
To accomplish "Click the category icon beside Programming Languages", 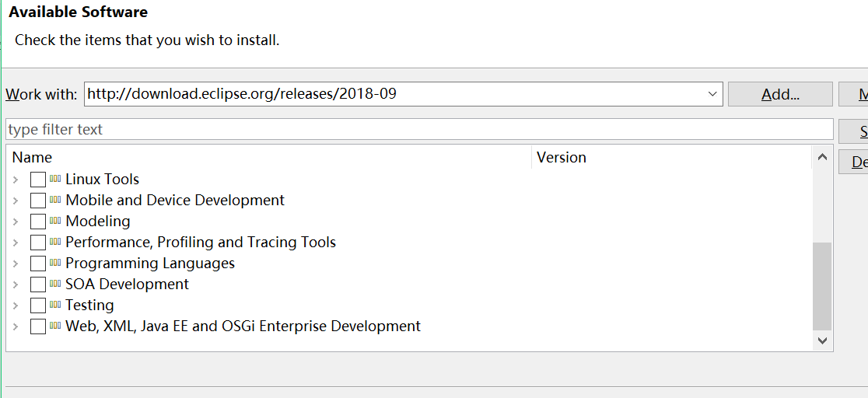I will point(54,263).
